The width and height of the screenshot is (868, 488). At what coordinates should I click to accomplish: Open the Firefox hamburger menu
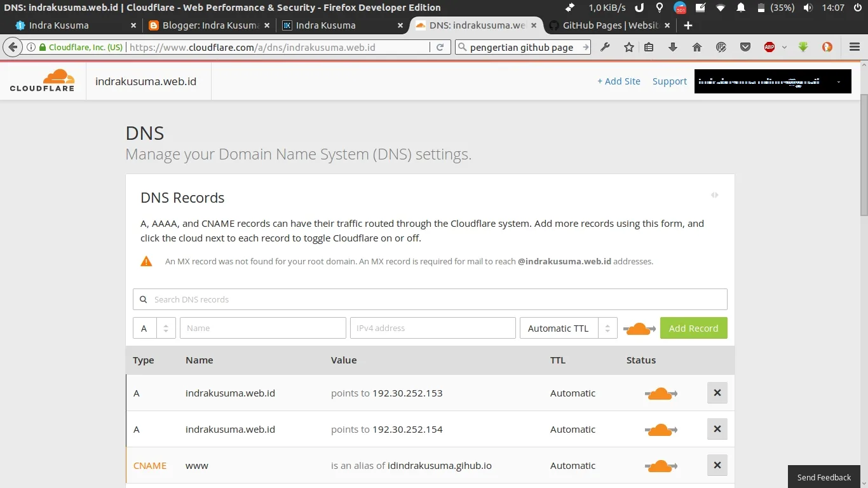tap(855, 47)
